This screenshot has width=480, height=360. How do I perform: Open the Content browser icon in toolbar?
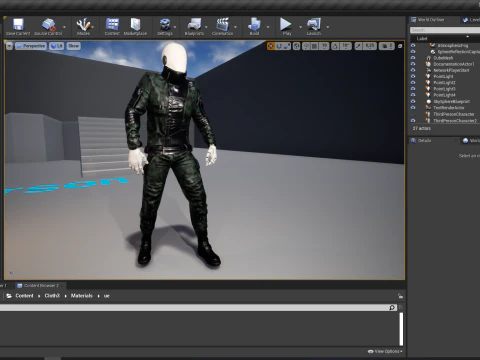coord(112,27)
